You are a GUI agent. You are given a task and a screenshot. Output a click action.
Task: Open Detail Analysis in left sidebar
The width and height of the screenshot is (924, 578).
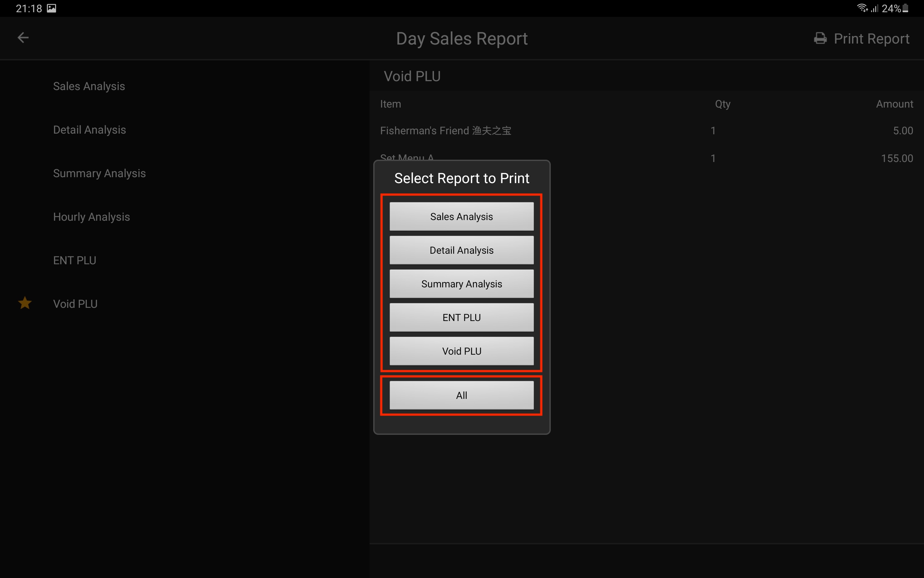[89, 130]
